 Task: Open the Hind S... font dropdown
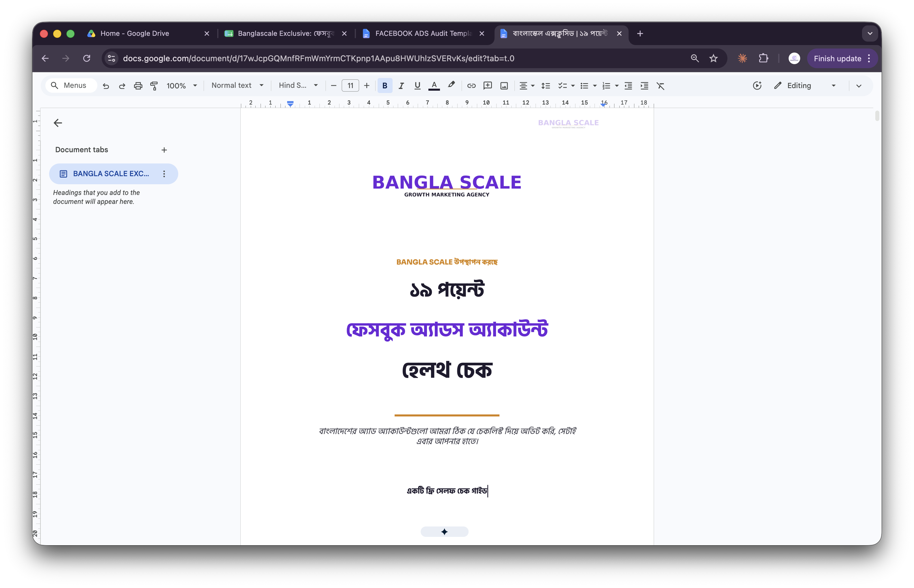click(x=298, y=85)
